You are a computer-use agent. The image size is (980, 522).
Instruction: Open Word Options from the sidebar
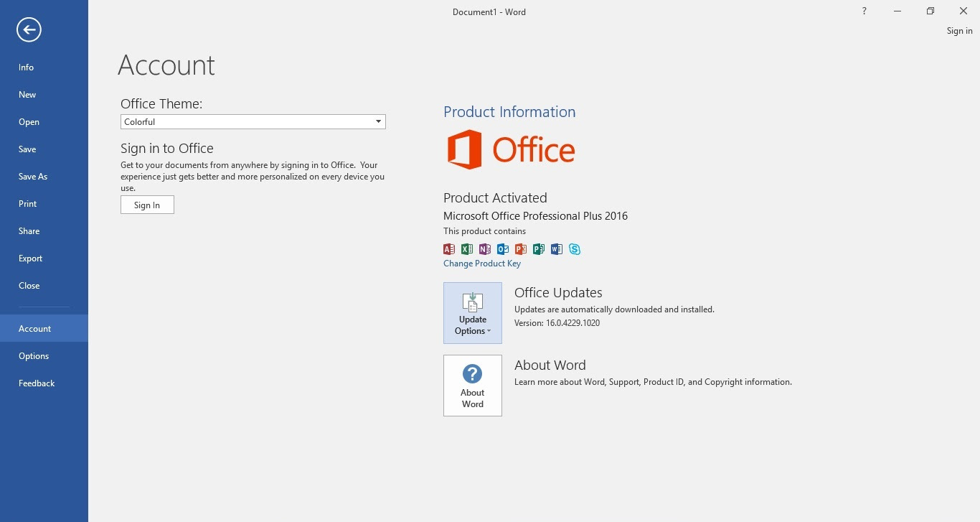click(x=44, y=356)
